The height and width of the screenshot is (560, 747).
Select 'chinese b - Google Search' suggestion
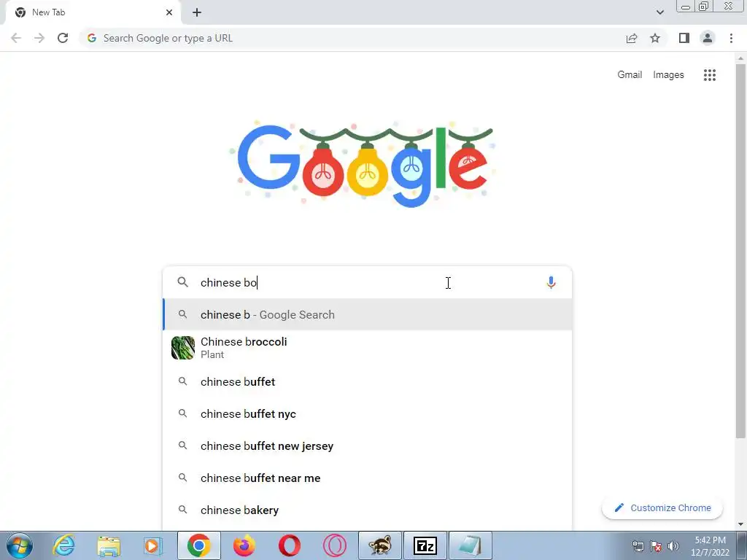368,314
